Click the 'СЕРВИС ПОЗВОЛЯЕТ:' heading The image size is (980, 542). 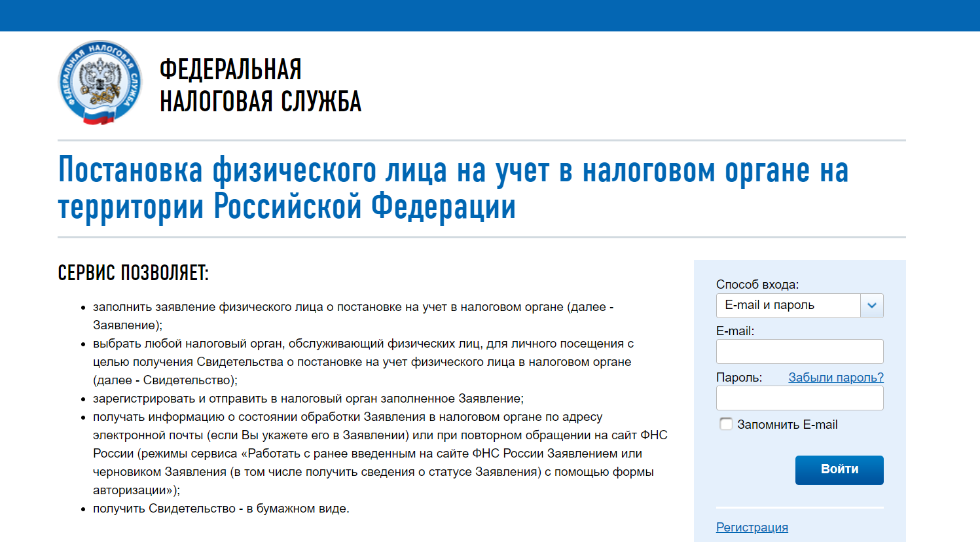133,273
